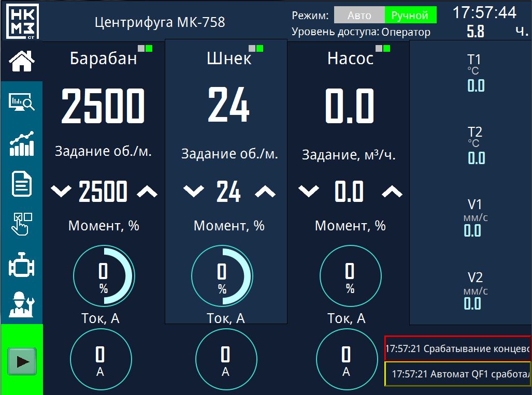
Task: Open the red limit switch alarm message
Action: (x=458, y=348)
